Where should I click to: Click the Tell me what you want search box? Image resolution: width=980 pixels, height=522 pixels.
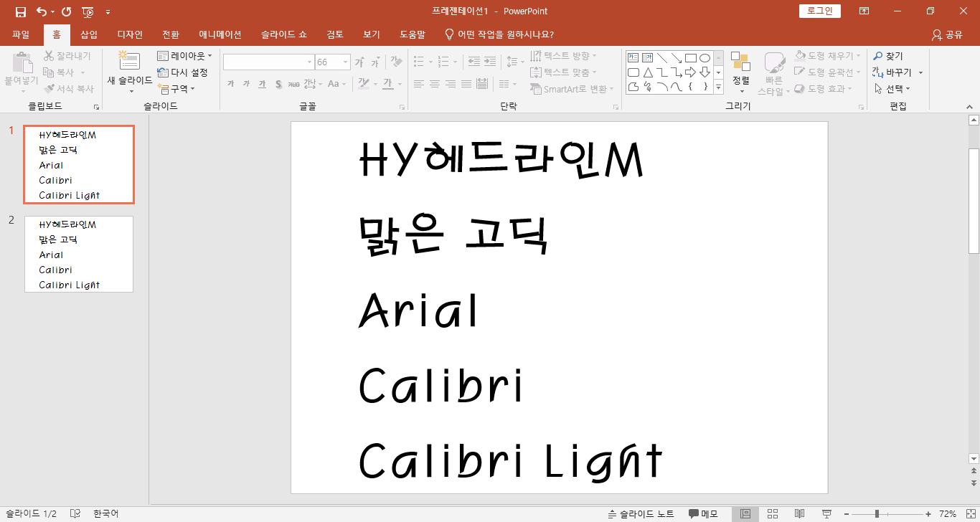499,34
